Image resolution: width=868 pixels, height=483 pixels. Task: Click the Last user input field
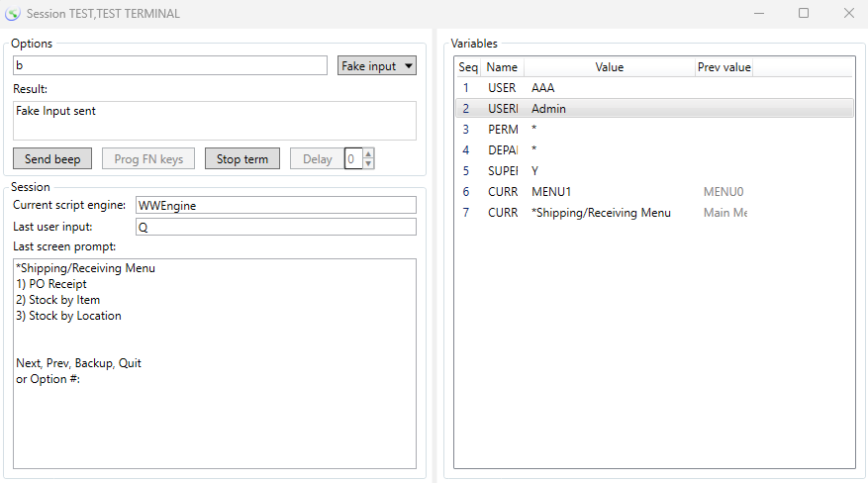coord(275,227)
